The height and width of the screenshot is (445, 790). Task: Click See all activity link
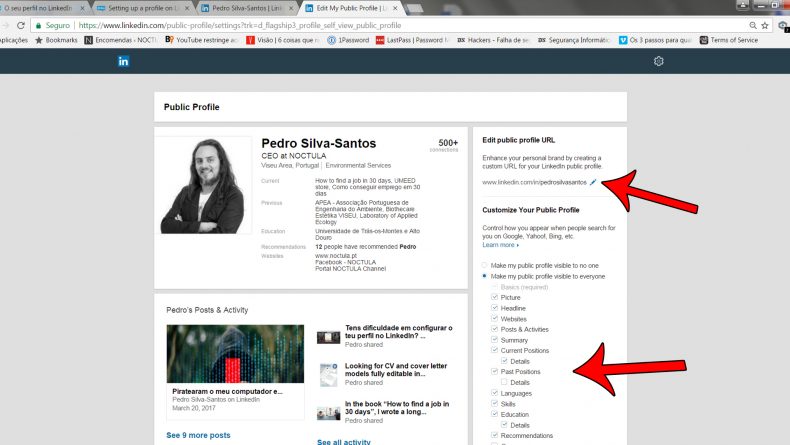(344, 441)
